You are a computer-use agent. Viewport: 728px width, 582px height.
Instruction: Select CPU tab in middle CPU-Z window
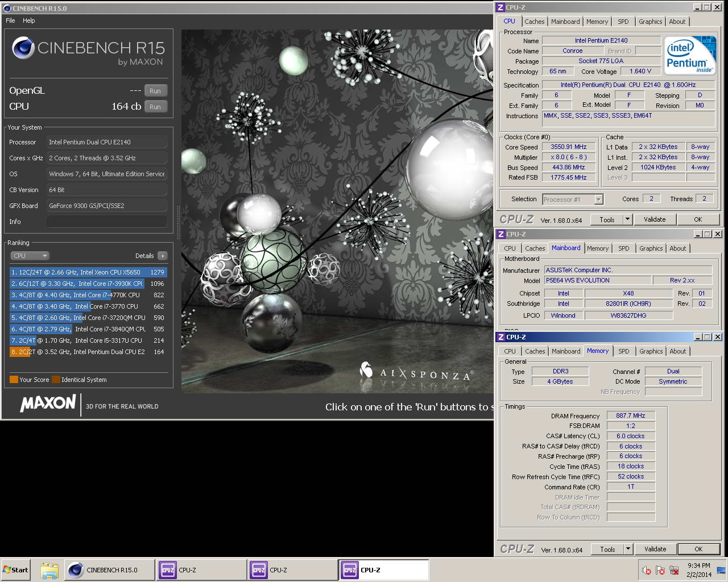point(510,248)
